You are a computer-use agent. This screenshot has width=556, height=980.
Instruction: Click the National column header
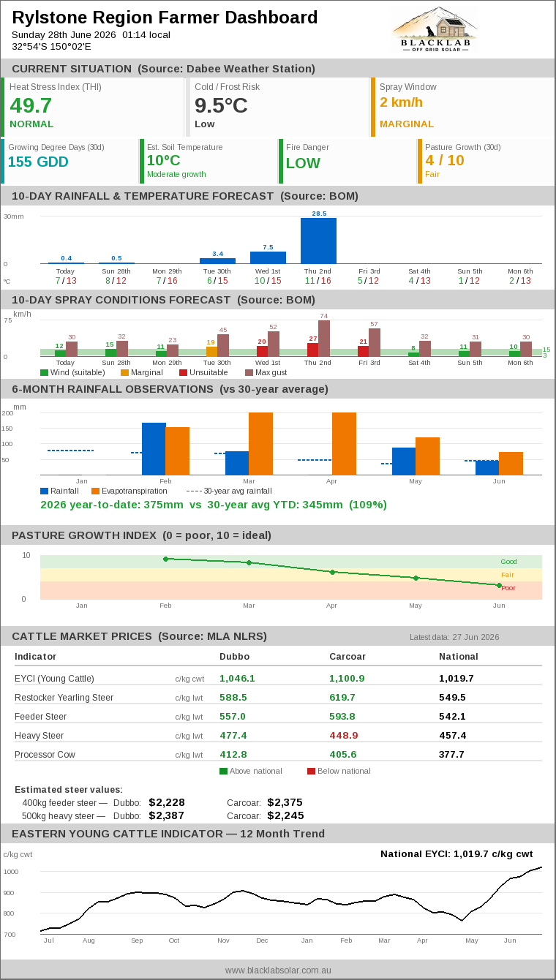tap(459, 657)
